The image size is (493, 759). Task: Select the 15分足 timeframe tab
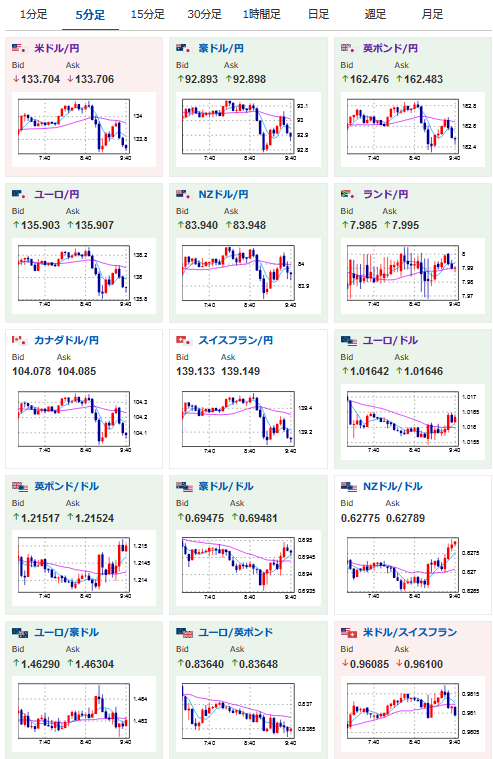[148, 15]
